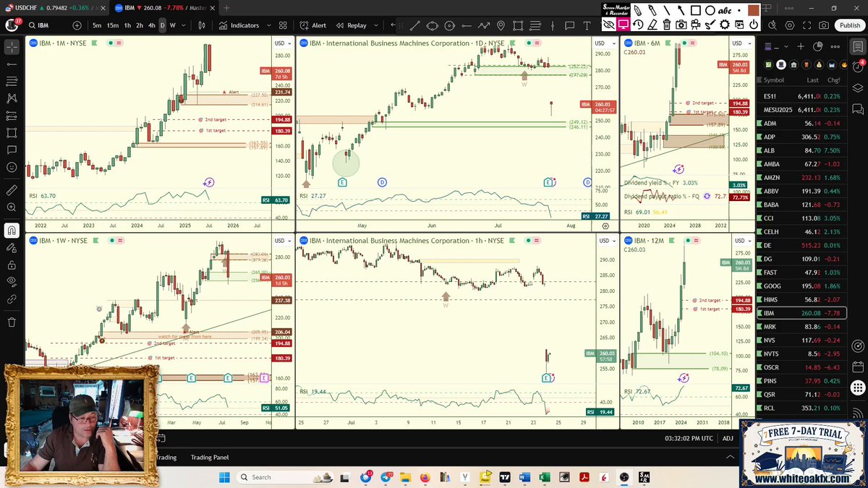Toggle magnet mode in left toolbar

12,231
